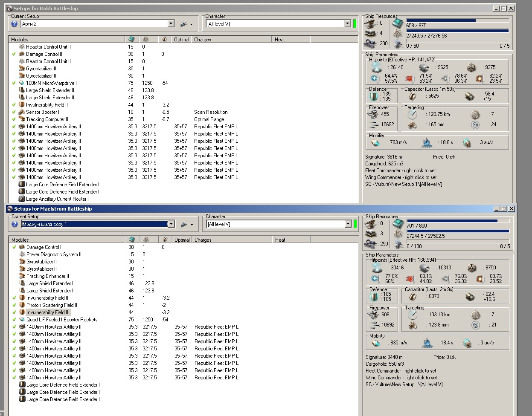Image resolution: width=532 pixels, height=416 pixels.
Task: Click structure hitpoints icon in Rokh window
Action: pyautogui.click(x=471, y=67)
